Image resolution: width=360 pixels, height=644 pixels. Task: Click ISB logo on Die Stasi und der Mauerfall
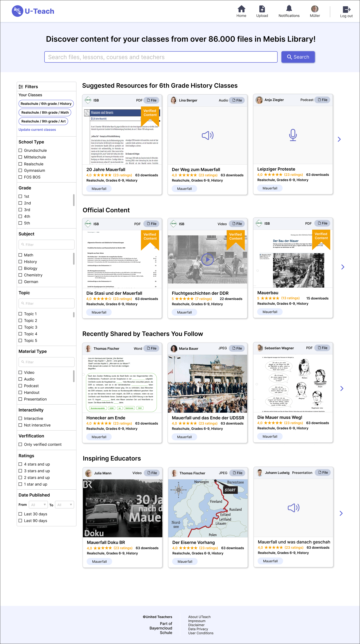[88, 224]
